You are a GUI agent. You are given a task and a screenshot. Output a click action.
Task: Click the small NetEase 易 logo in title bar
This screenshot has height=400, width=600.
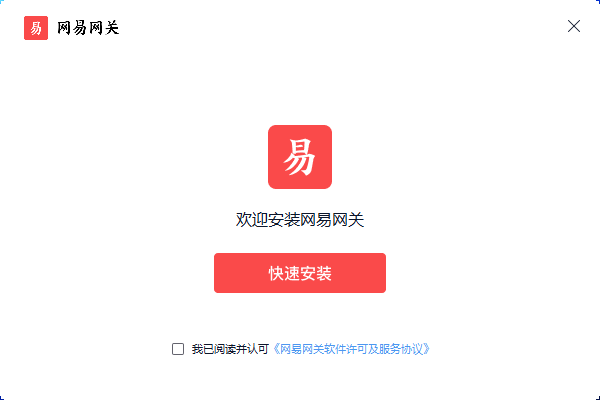tap(36, 28)
